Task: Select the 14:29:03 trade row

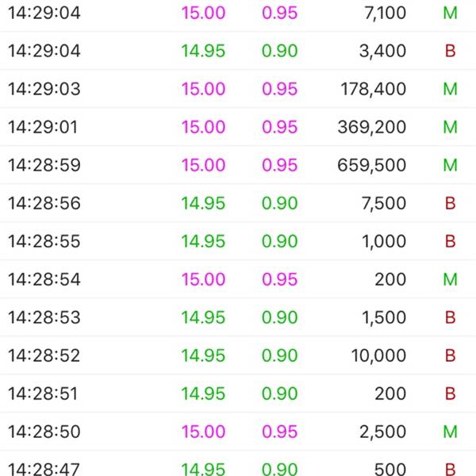Action: click(238, 89)
